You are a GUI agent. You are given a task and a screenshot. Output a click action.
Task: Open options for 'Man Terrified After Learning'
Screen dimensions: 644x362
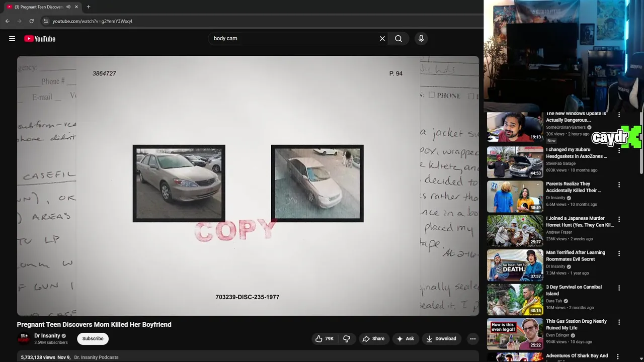[x=619, y=253]
